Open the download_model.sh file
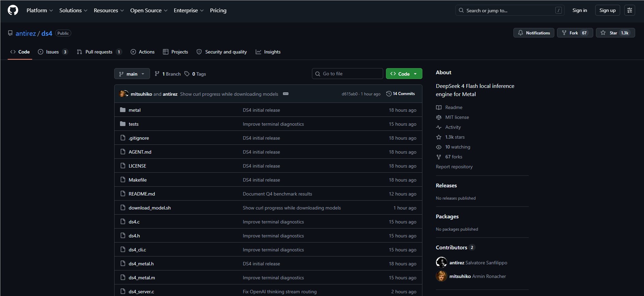644x296 pixels. point(150,208)
